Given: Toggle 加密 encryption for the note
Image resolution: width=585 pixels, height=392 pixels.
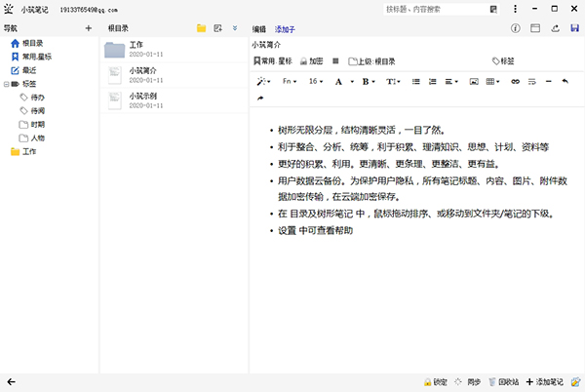Looking at the screenshot, I should click(309, 60).
